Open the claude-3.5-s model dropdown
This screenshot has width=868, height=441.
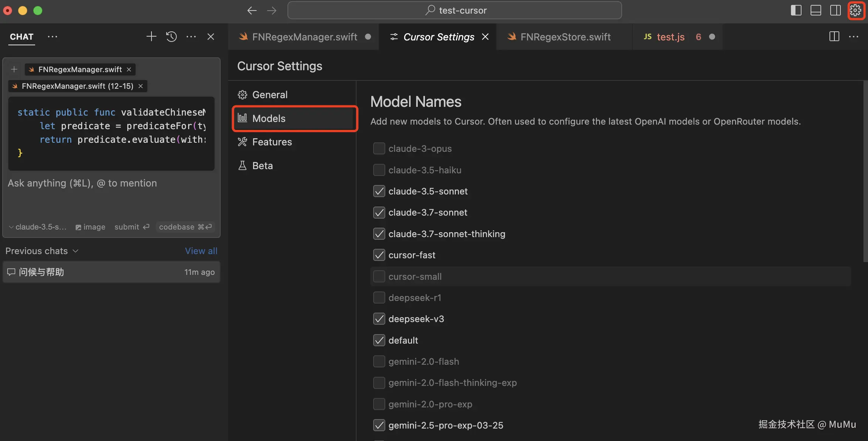coord(38,227)
